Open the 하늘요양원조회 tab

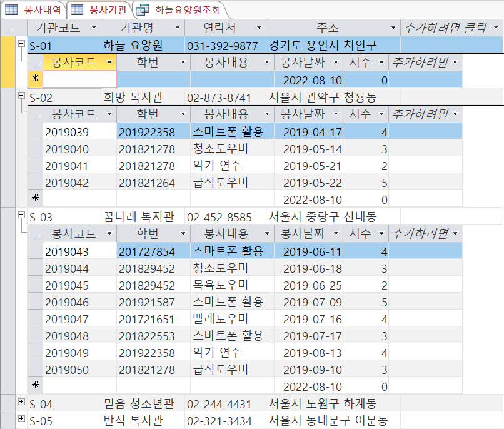coord(178,9)
